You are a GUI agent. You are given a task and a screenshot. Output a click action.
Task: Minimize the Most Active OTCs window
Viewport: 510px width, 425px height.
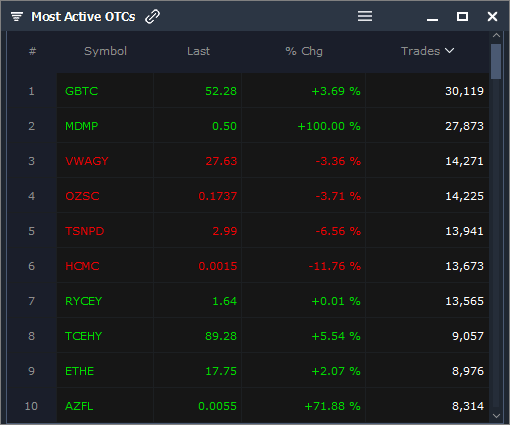pyautogui.click(x=432, y=20)
